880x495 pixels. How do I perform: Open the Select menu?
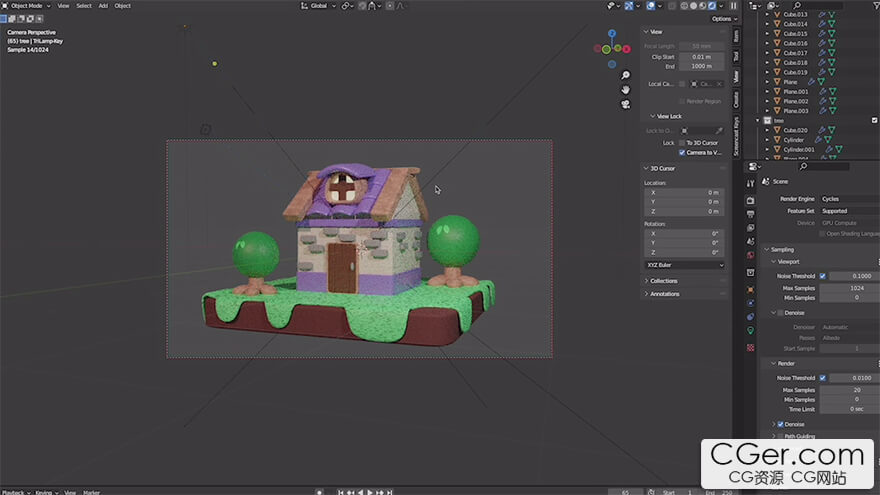tap(84, 6)
